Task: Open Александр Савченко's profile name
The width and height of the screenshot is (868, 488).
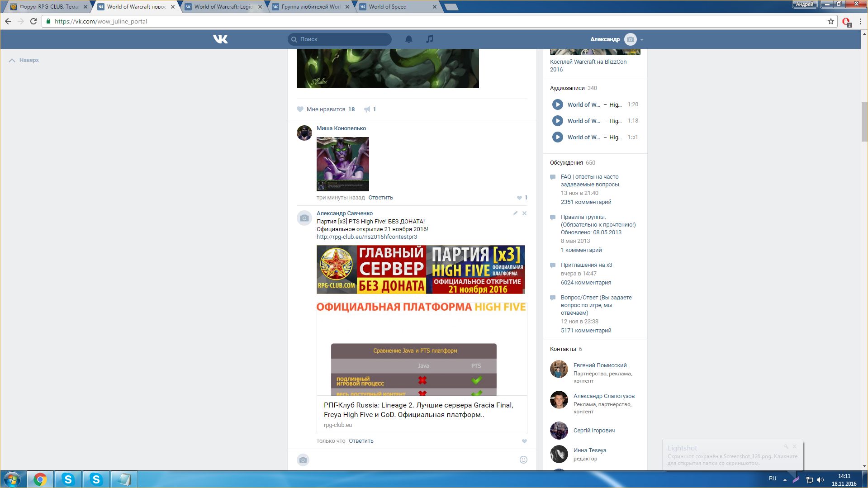Action: (345, 213)
